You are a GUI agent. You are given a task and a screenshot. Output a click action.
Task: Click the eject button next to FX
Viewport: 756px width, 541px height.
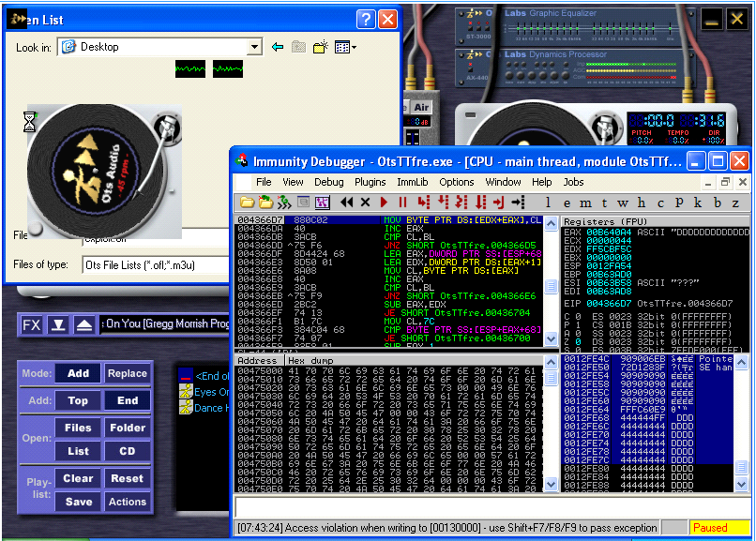[x=84, y=324]
